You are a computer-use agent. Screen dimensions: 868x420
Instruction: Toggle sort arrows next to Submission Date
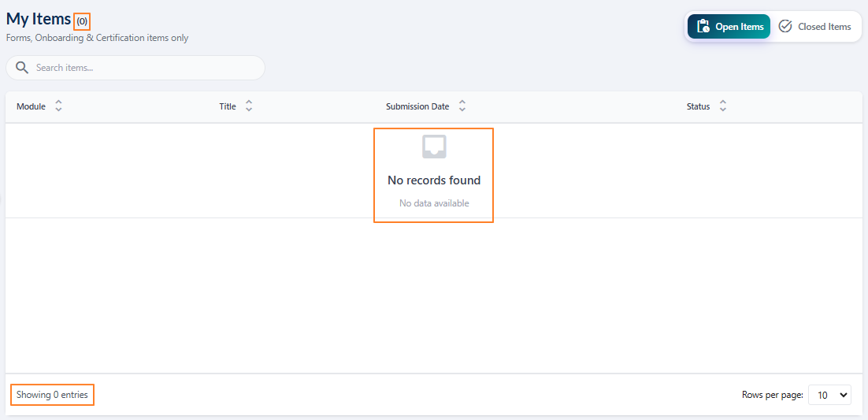click(x=462, y=106)
